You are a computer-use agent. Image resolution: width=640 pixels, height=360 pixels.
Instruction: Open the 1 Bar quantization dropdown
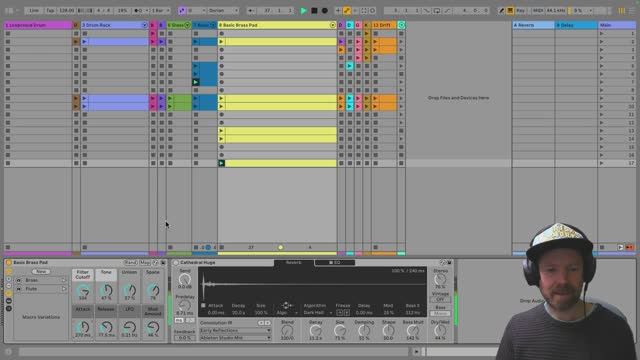click(x=160, y=11)
